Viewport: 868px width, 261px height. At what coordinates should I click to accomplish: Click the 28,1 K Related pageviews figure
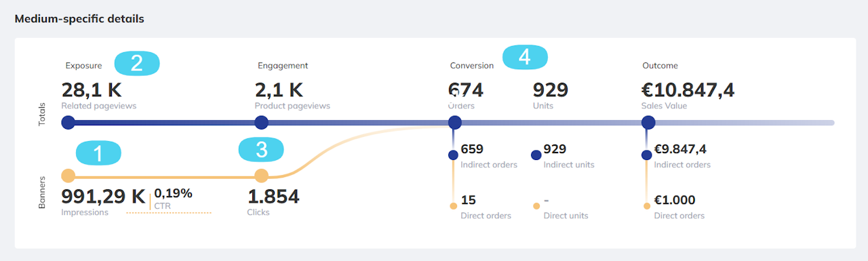click(x=92, y=90)
